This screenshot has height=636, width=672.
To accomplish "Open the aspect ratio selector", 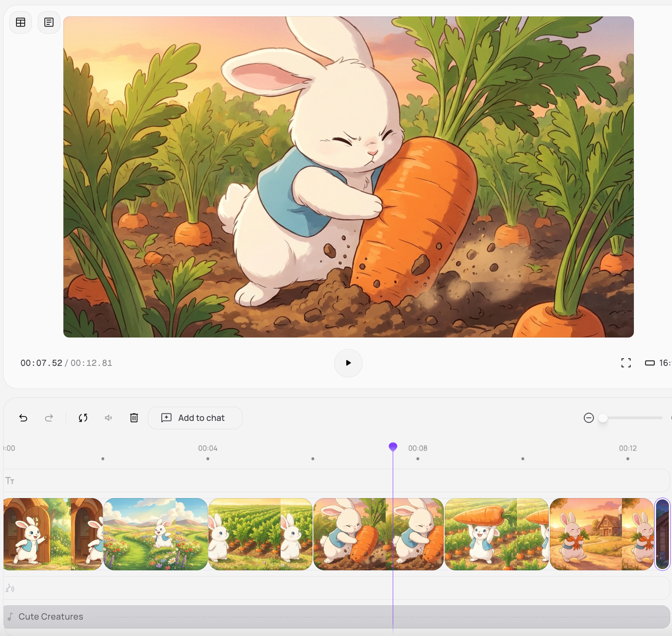I will [658, 363].
